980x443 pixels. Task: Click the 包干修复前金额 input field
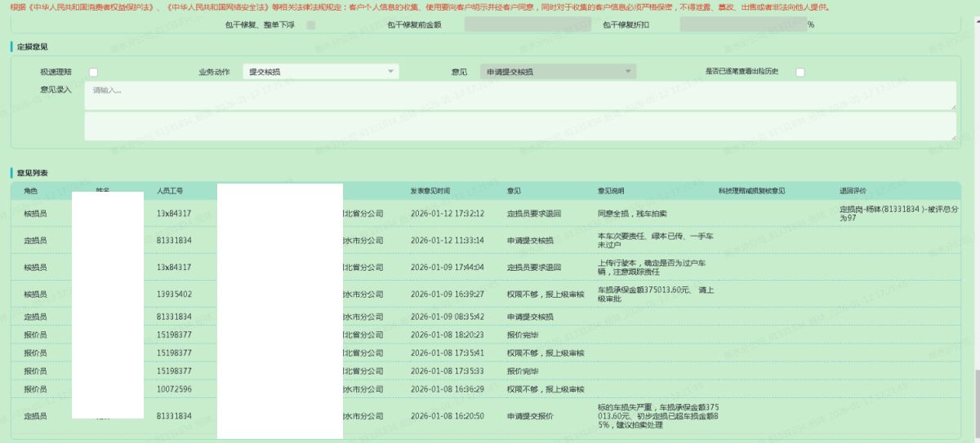point(527,25)
